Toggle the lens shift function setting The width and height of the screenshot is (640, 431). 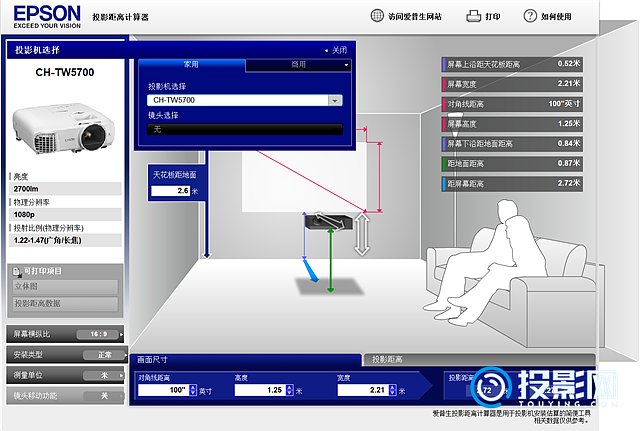pyautogui.click(x=65, y=396)
